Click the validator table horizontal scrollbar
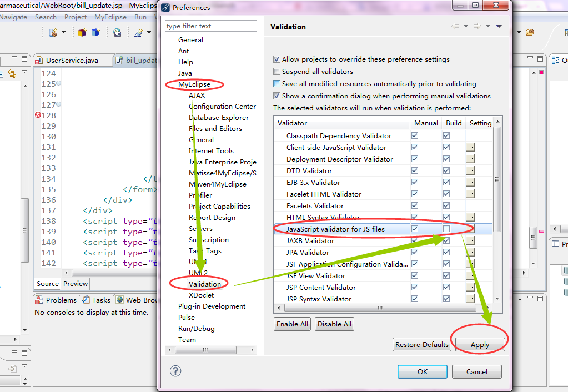Screen dimensions: 568x392 pos(380,308)
